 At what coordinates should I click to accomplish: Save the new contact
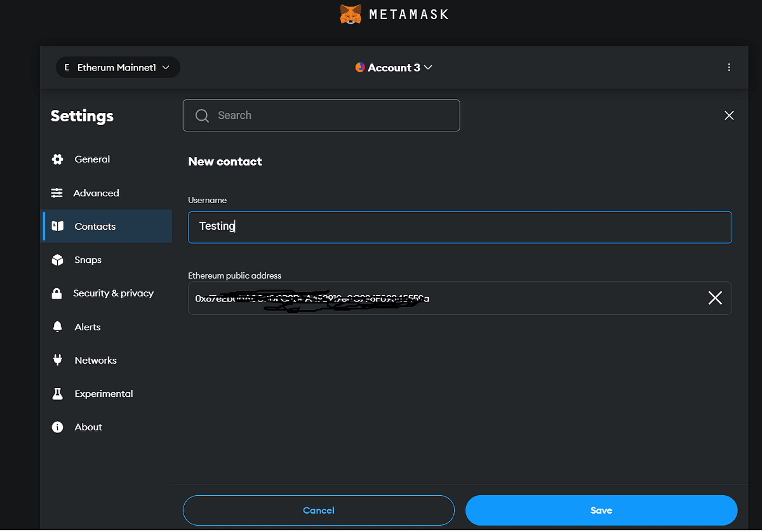[601, 510]
